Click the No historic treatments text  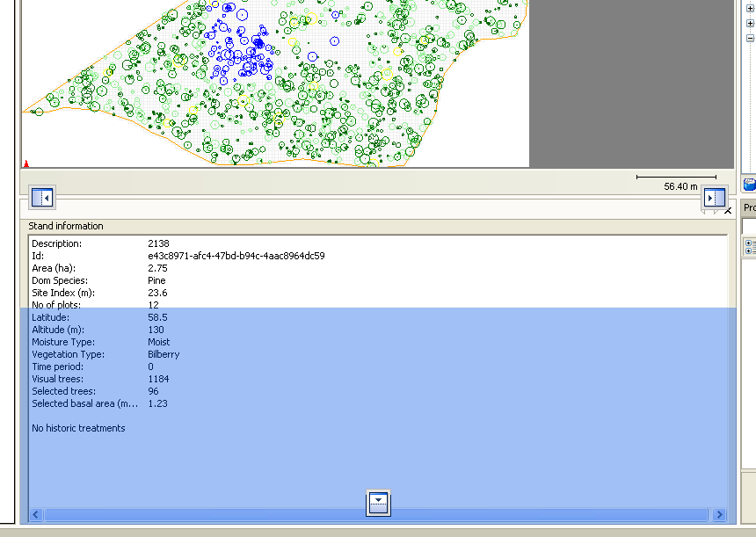(x=78, y=428)
